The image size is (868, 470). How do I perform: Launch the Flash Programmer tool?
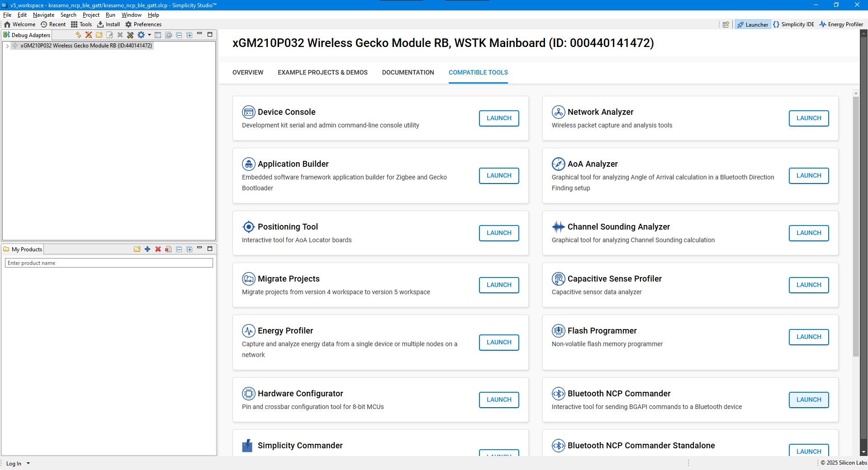(809, 337)
